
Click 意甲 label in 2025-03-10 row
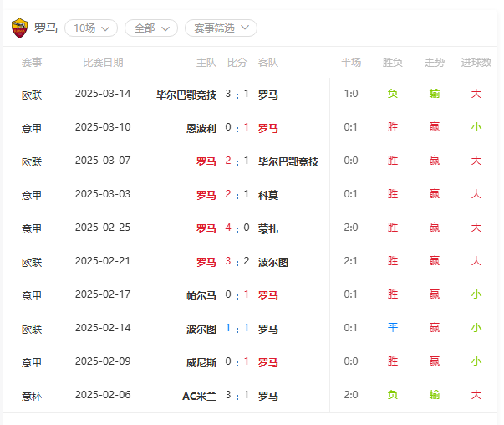[x=32, y=128]
